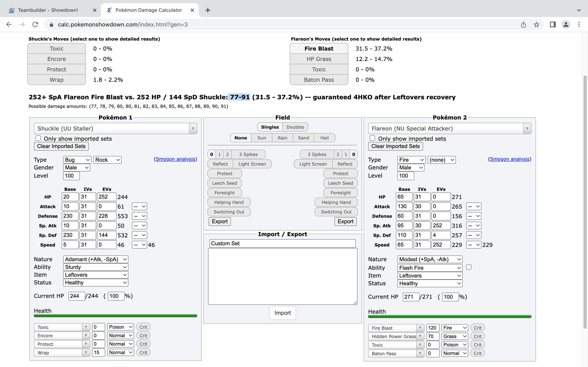This screenshot has height=367, width=588.
Task: Expand the Flareon set selector dropdown
Action: click(527, 128)
